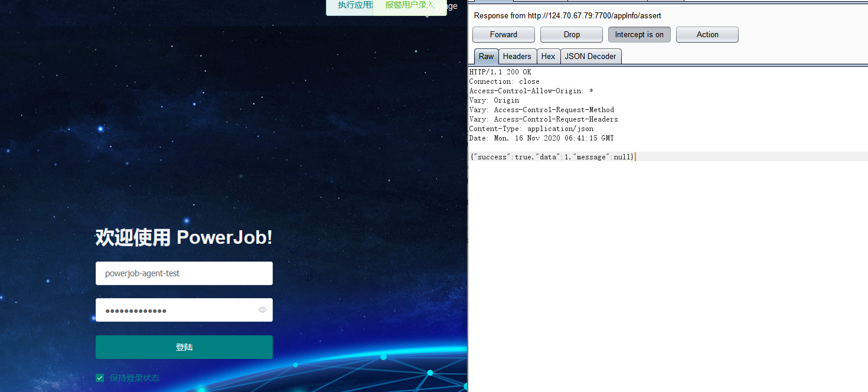Viewport: 868px width, 392px height.
Task: Expand the chevron under the Language label
Action: [x=427, y=15]
